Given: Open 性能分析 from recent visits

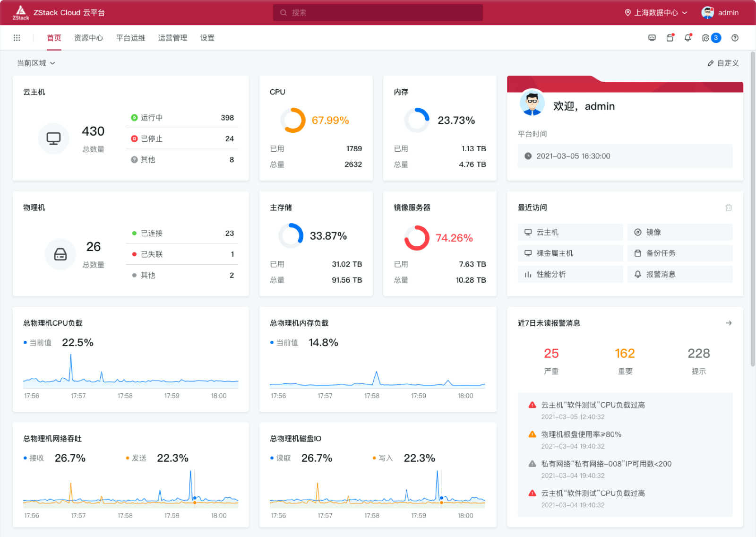Looking at the screenshot, I should (570, 274).
